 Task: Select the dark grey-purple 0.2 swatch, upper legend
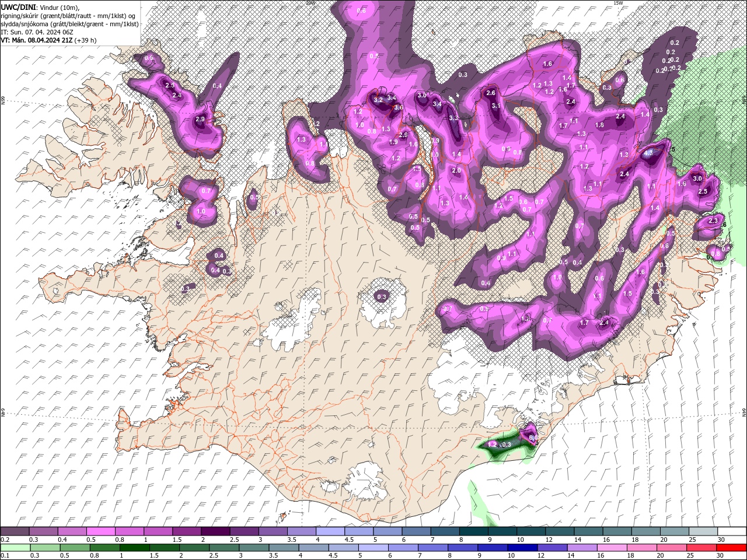point(15,531)
